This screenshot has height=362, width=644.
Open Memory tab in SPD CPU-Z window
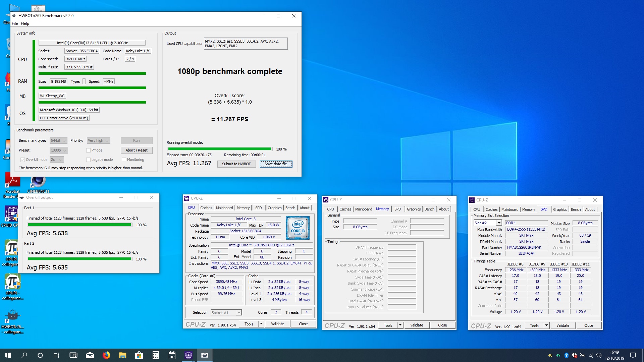pyautogui.click(x=529, y=209)
